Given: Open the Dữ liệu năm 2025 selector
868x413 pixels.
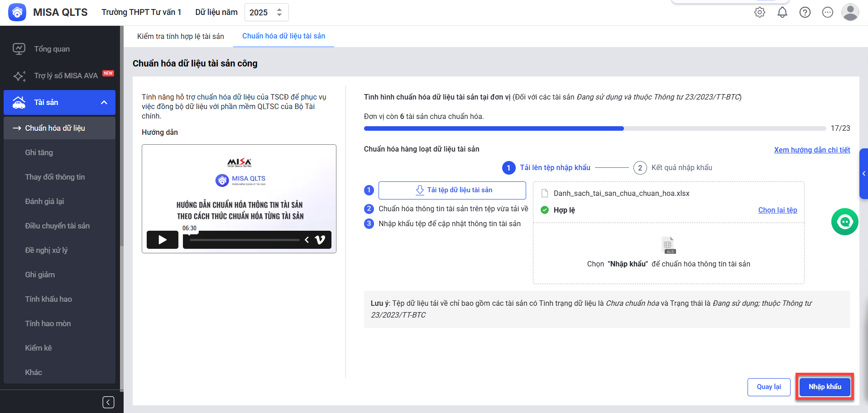Looking at the screenshot, I should point(266,13).
